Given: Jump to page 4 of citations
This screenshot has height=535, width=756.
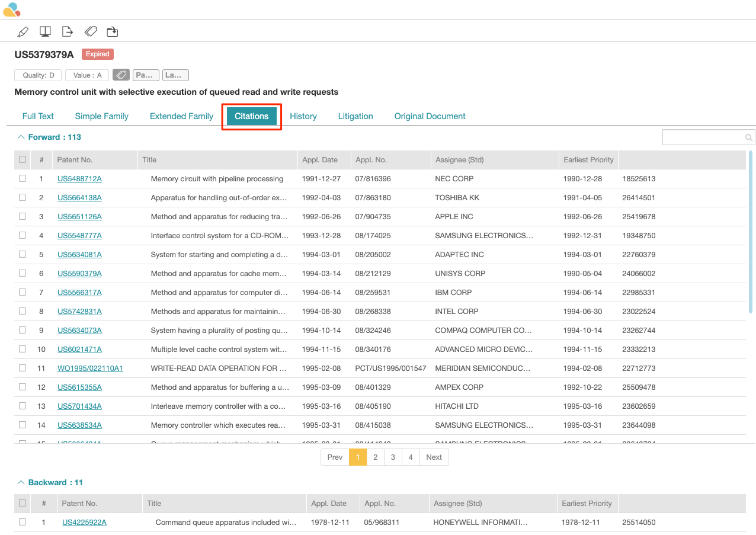Looking at the screenshot, I should pos(411,457).
